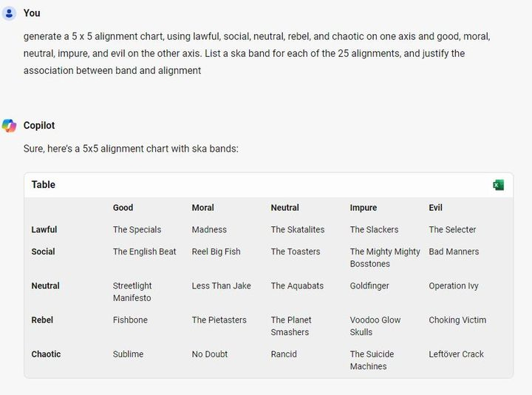Click the Impure column header
This screenshot has height=395, width=532.
(364, 208)
